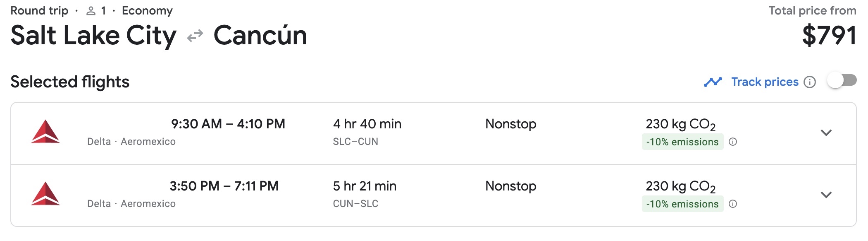This screenshot has height=241, width=868.
Task: Click the Economy class label
Action: click(x=147, y=11)
